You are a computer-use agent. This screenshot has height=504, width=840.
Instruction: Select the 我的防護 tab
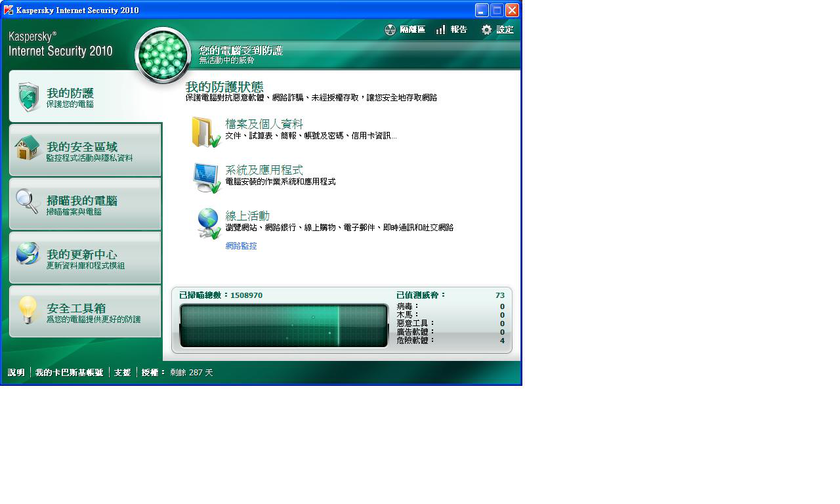coord(85,96)
